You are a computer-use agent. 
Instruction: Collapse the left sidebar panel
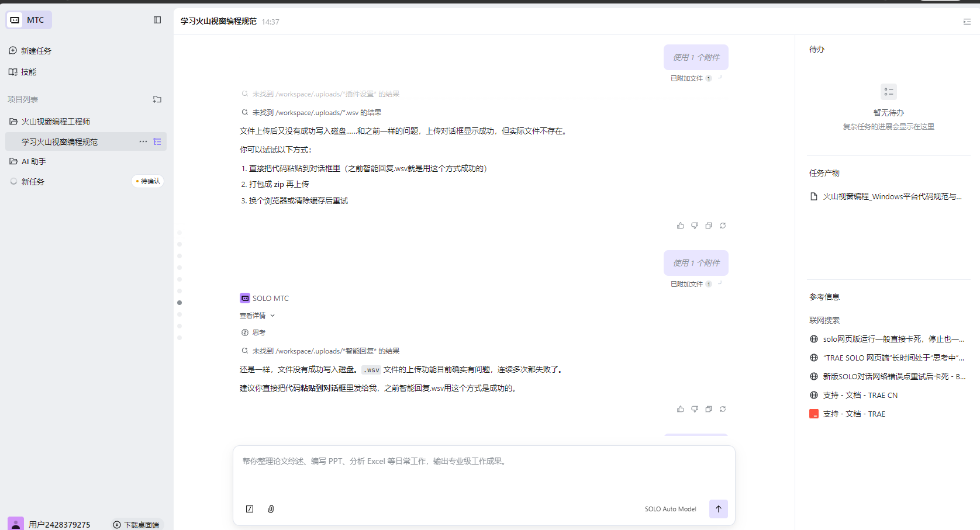coord(157,20)
